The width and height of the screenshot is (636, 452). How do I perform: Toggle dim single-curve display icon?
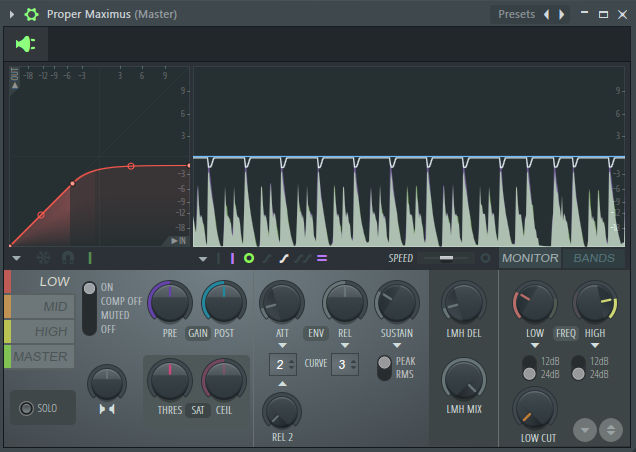click(x=267, y=258)
